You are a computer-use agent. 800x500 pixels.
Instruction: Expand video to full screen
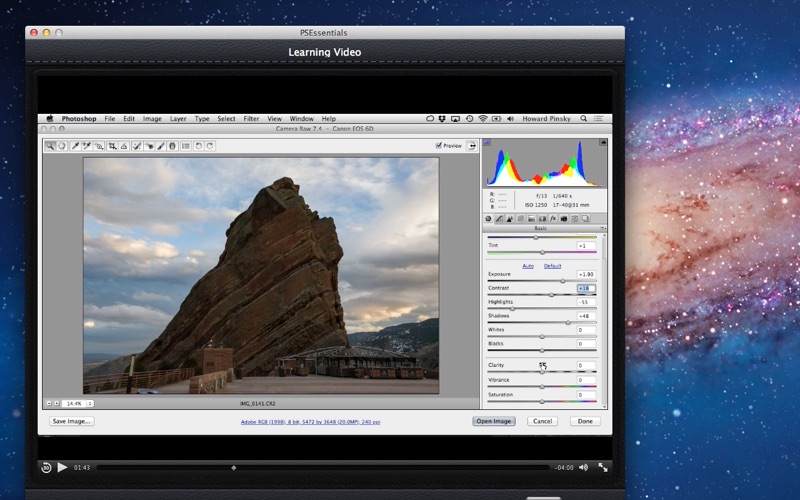coord(603,467)
